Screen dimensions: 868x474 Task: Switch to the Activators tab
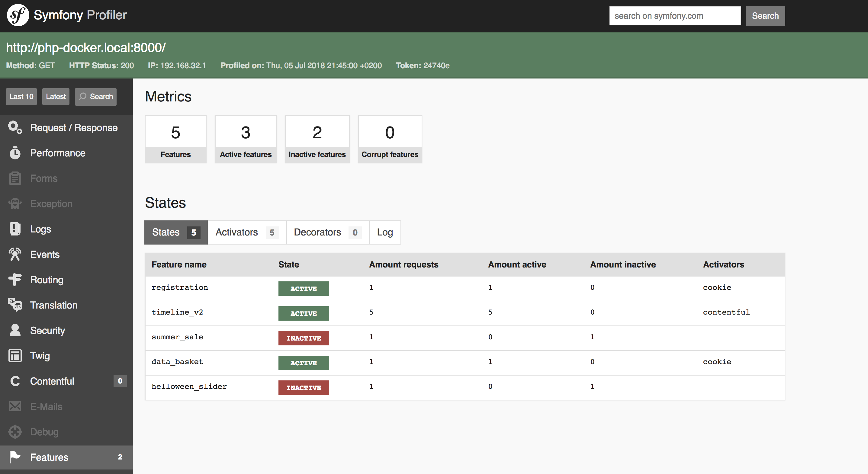click(x=246, y=232)
